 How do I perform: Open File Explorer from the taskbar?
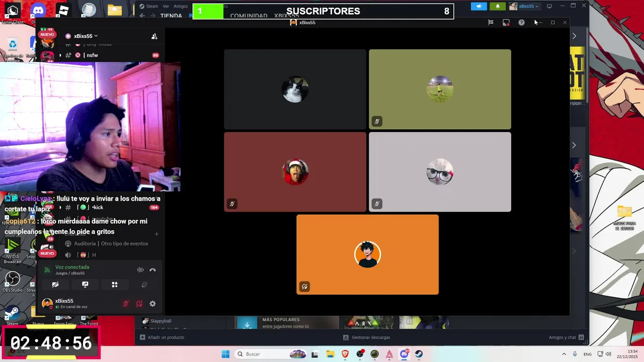pyautogui.click(x=330, y=354)
